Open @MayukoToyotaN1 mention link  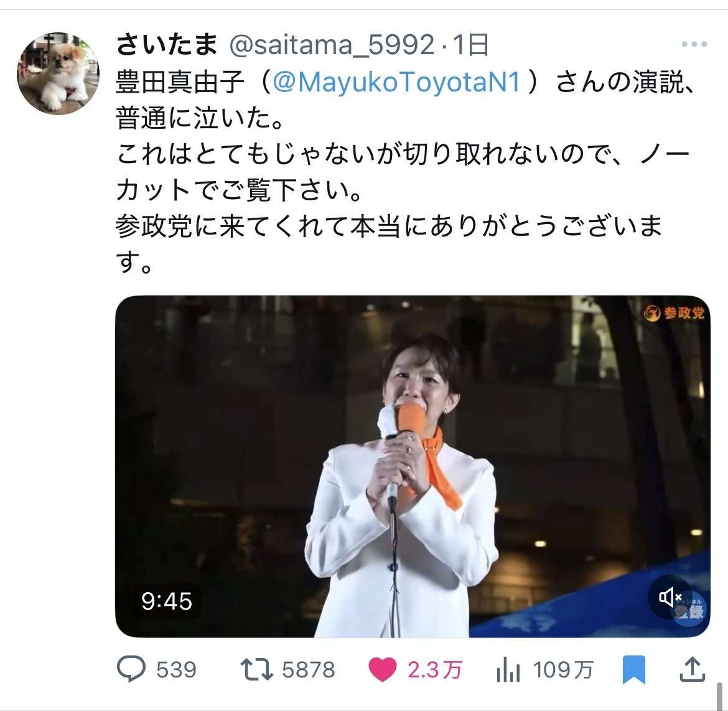pyautogui.click(x=396, y=82)
